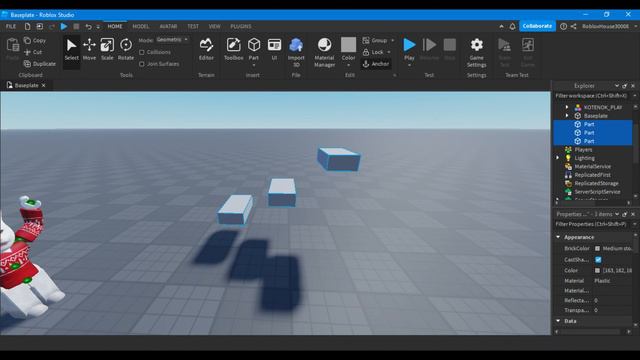Enable the Collisions checkbox
The height and width of the screenshot is (360, 640).
(x=142, y=52)
